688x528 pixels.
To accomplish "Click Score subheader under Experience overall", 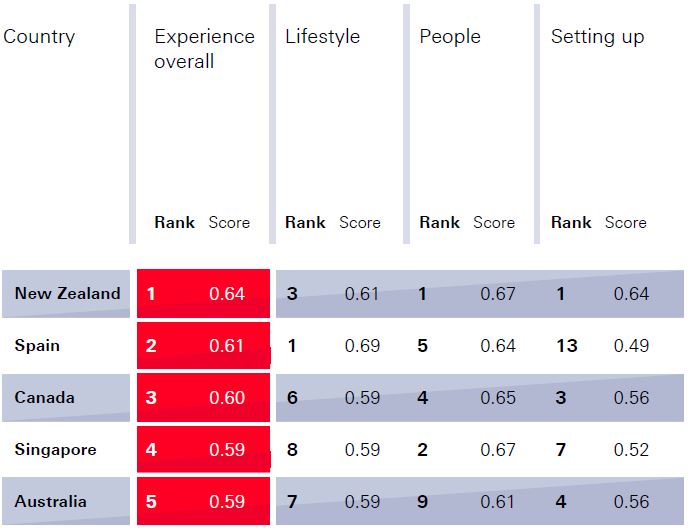I will coord(229,222).
